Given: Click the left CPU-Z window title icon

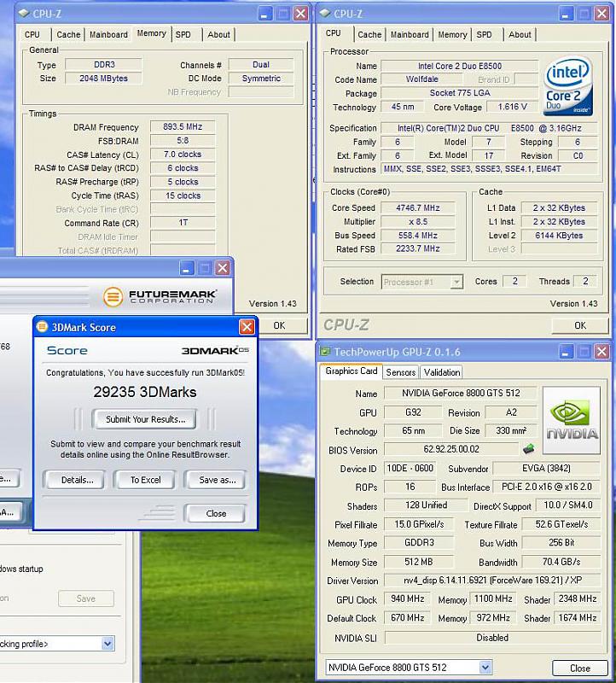Looking at the screenshot, I should [24, 14].
